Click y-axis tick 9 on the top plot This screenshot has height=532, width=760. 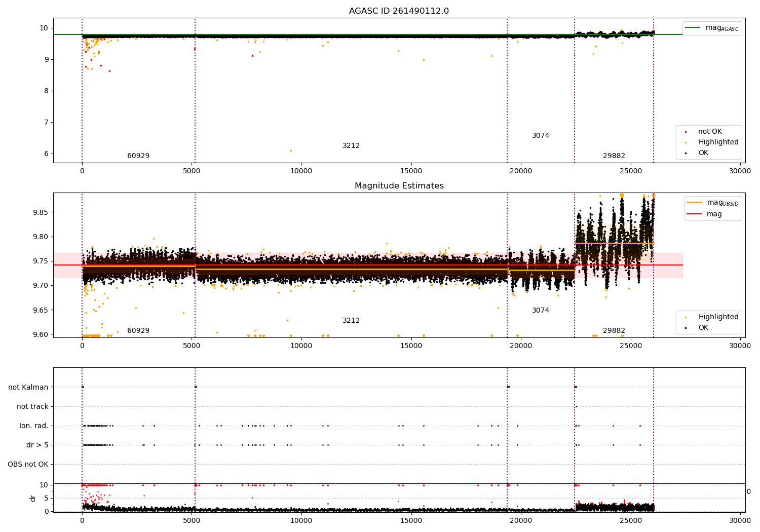coord(47,60)
